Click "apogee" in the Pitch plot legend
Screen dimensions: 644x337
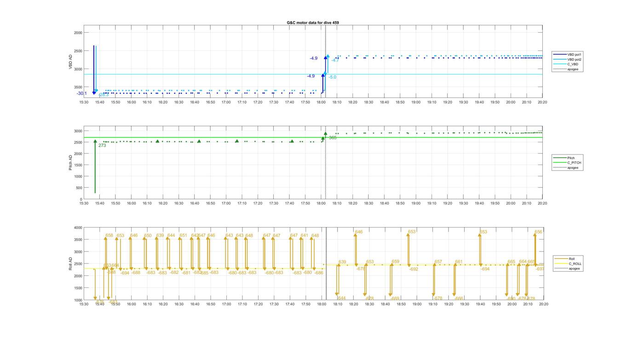567,168
